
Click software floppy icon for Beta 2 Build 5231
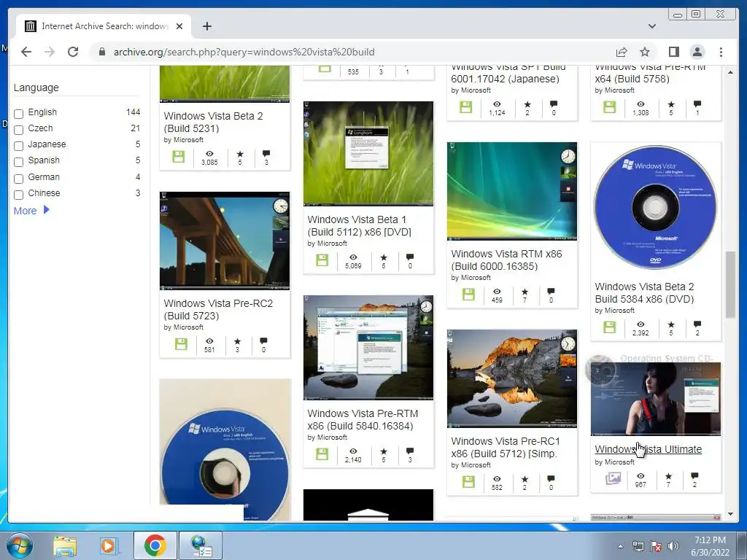(179, 157)
